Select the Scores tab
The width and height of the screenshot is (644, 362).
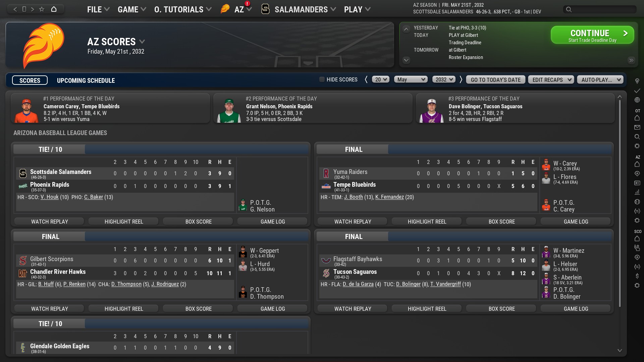30,80
